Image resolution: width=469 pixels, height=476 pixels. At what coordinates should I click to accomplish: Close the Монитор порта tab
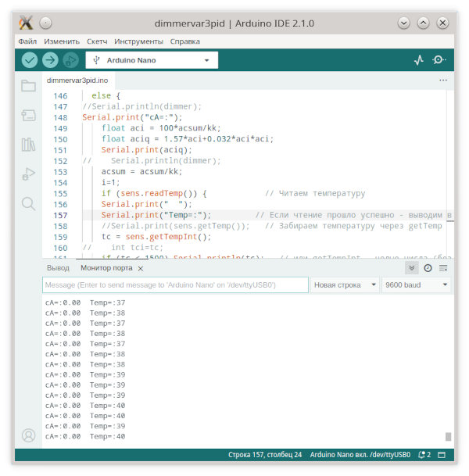tap(141, 268)
